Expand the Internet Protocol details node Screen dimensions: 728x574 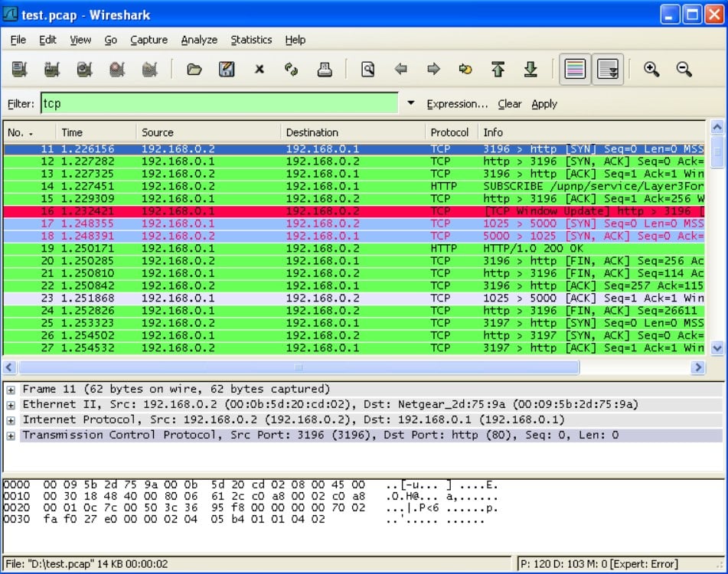click(11, 420)
